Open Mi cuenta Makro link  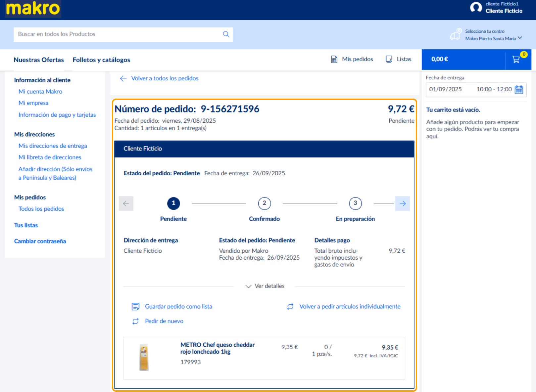coord(40,92)
